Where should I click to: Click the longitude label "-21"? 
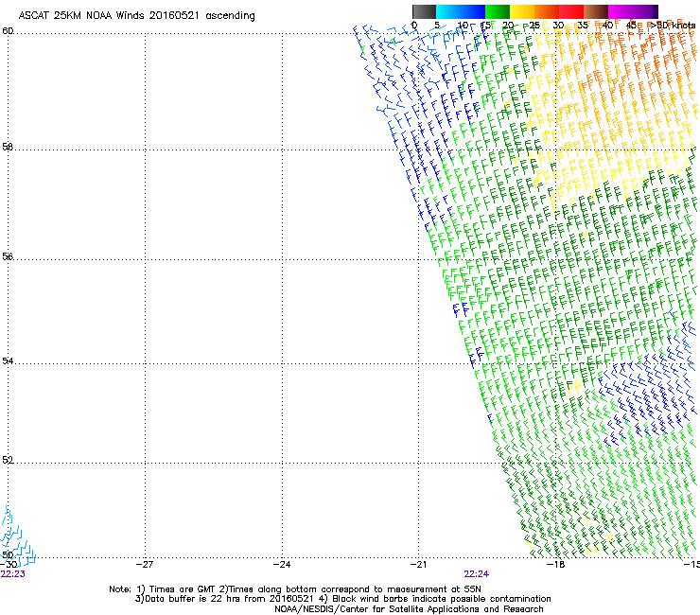click(419, 564)
